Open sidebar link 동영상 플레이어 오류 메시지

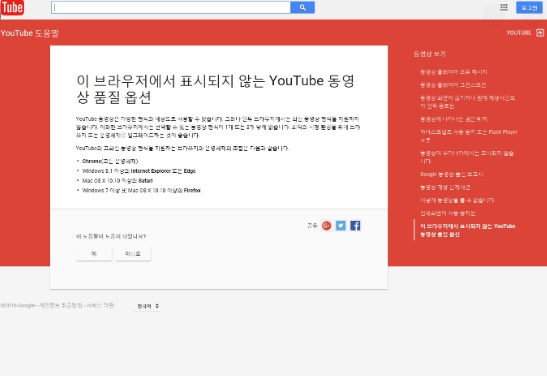[x=454, y=72]
